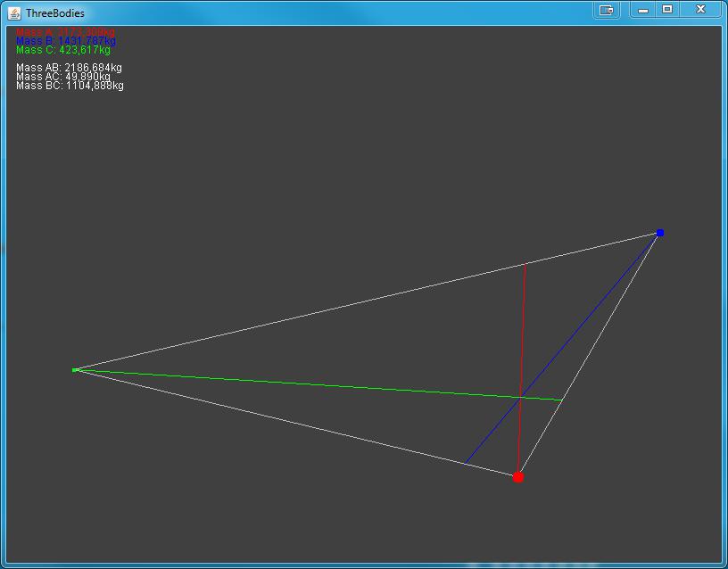Image resolution: width=728 pixels, height=569 pixels.
Task: Click the ThreeBodies window title text
Action: 54,12
